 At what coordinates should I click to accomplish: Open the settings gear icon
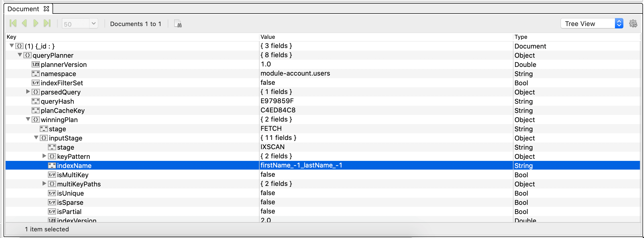633,24
